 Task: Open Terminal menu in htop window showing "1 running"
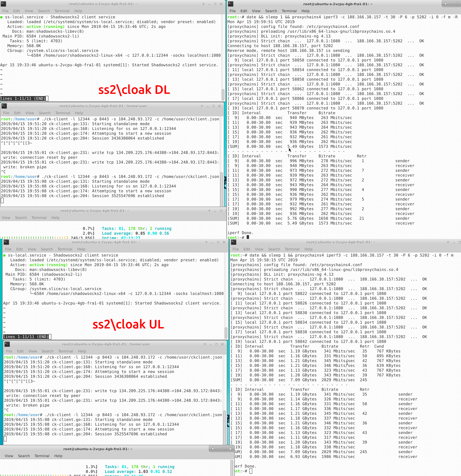[42, 456]
